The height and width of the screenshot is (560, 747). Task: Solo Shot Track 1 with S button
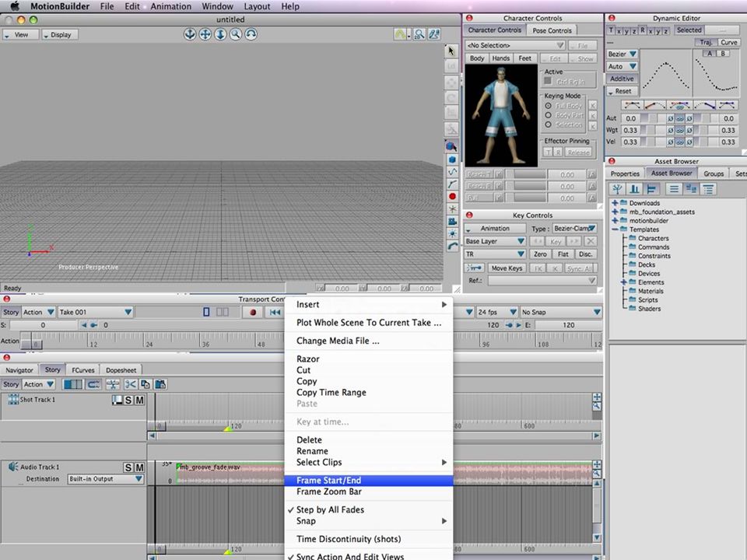tap(128, 400)
